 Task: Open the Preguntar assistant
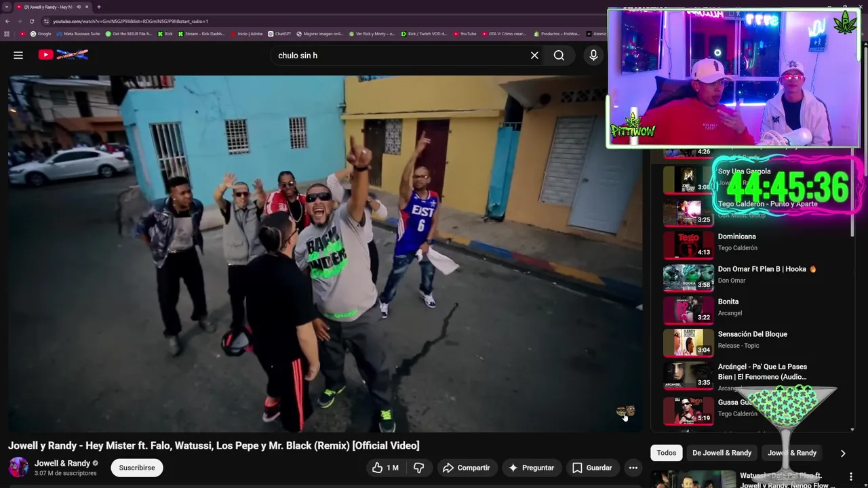click(x=532, y=468)
